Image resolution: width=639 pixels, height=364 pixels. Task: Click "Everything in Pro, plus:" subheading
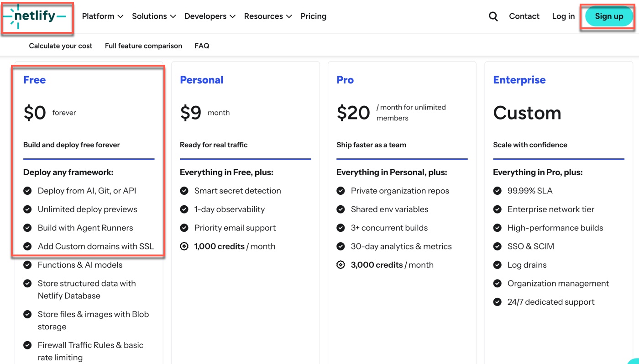pyautogui.click(x=538, y=172)
